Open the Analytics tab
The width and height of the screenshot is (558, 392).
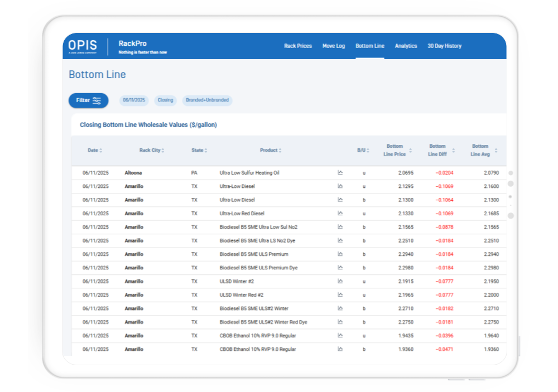pyautogui.click(x=406, y=46)
